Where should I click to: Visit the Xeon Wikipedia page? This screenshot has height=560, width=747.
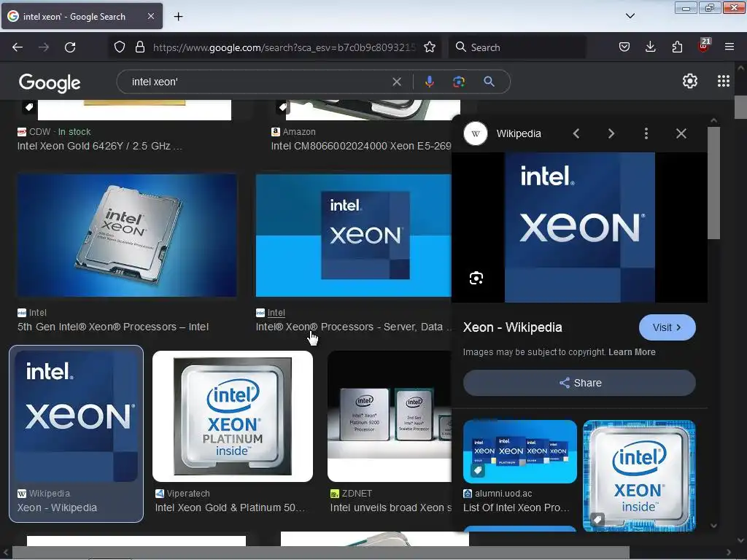pyautogui.click(x=667, y=327)
